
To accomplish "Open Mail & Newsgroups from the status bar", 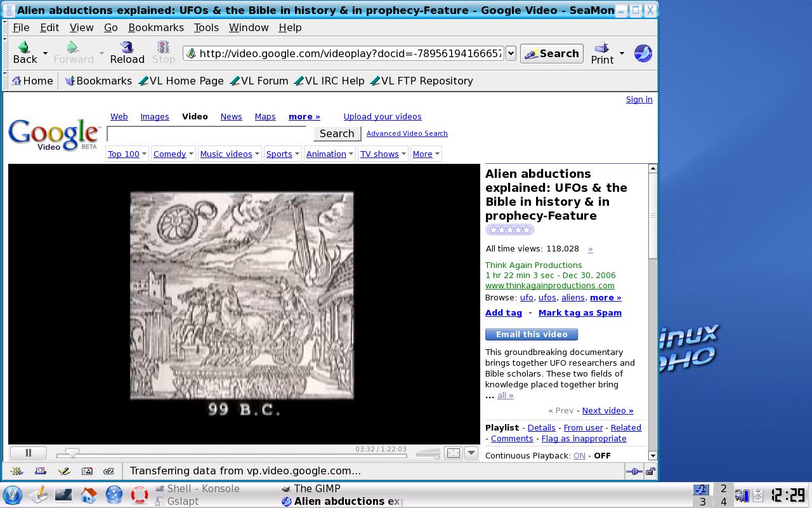I will pos(41,471).
